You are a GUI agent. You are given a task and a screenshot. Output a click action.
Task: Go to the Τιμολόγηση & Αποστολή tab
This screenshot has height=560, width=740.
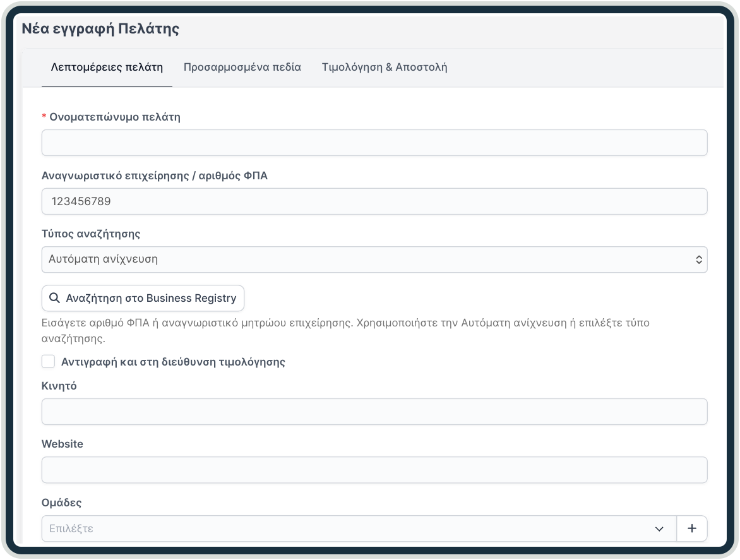[x=385, y=67]
